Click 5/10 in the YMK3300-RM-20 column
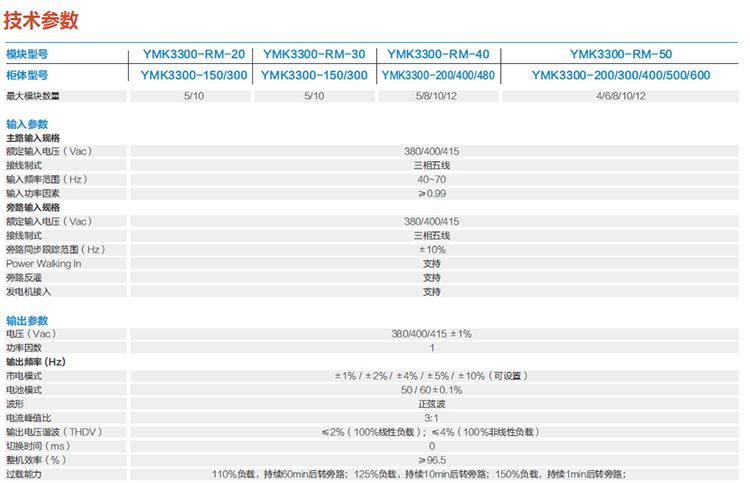This screenshot has height=483, width=750. pyautogui.click(x=194, y=96)
